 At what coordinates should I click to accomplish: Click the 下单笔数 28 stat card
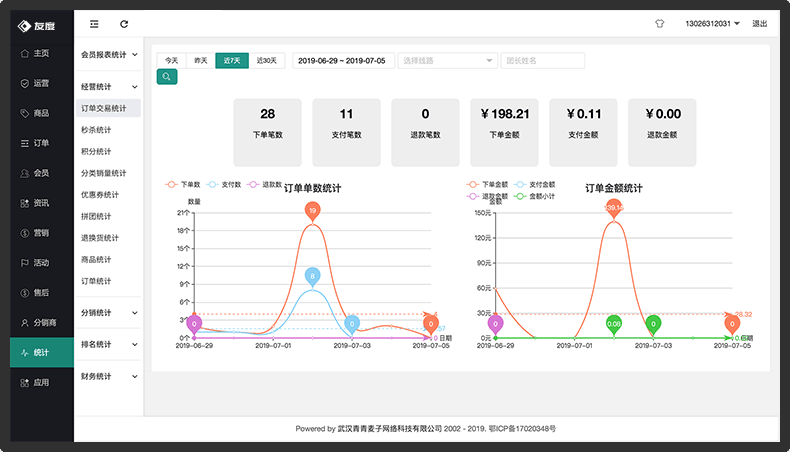(x=268, y=133)
